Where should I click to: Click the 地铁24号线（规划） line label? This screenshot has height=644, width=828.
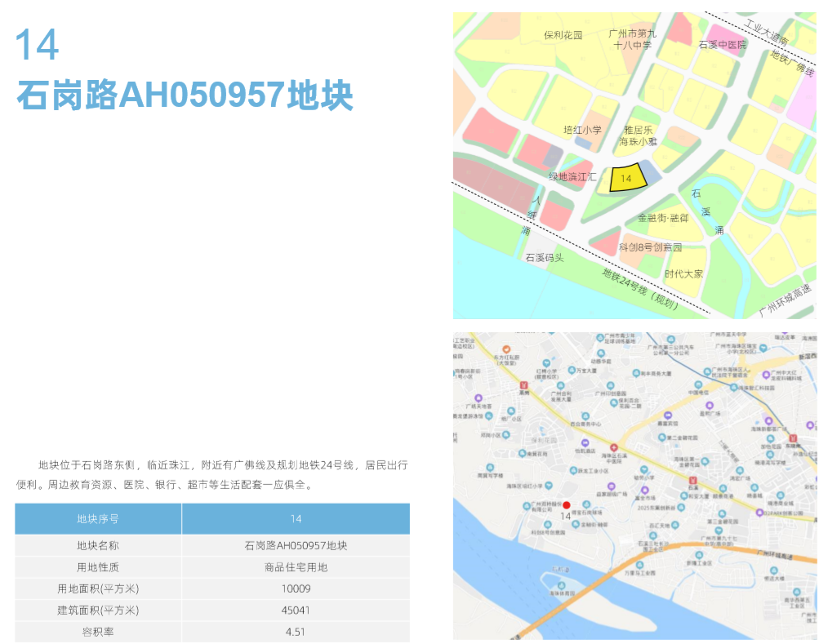pos(640,289)
